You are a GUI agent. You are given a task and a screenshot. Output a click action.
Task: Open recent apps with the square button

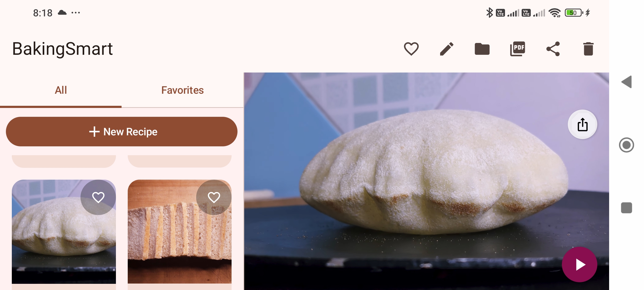(x=627, y=208)
